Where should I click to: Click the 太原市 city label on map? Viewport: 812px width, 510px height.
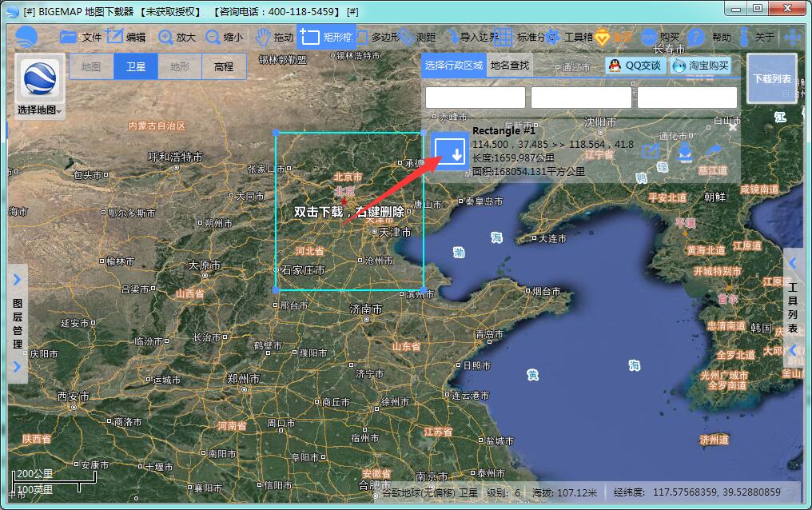pos(204,265)
